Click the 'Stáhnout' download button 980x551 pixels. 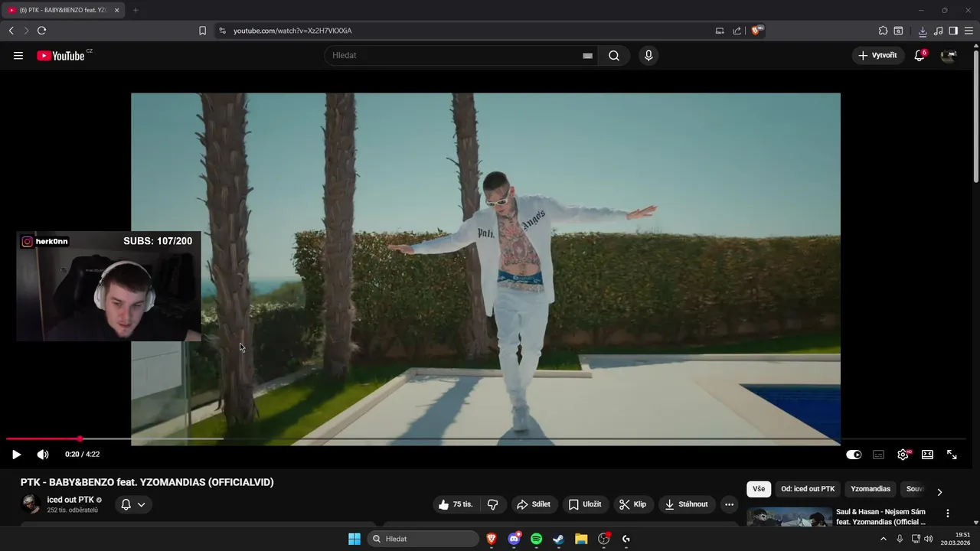pos(687,504)
